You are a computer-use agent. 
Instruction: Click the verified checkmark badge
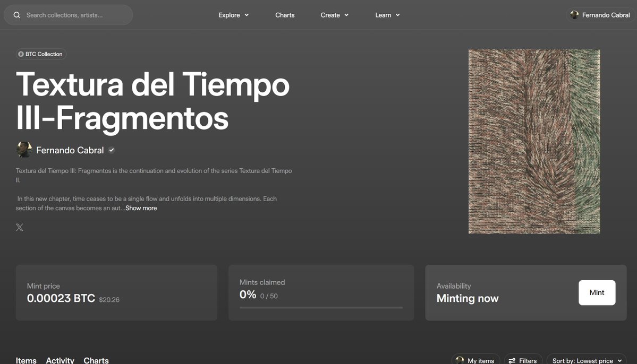pyautogui.click(x=112, y=150)
